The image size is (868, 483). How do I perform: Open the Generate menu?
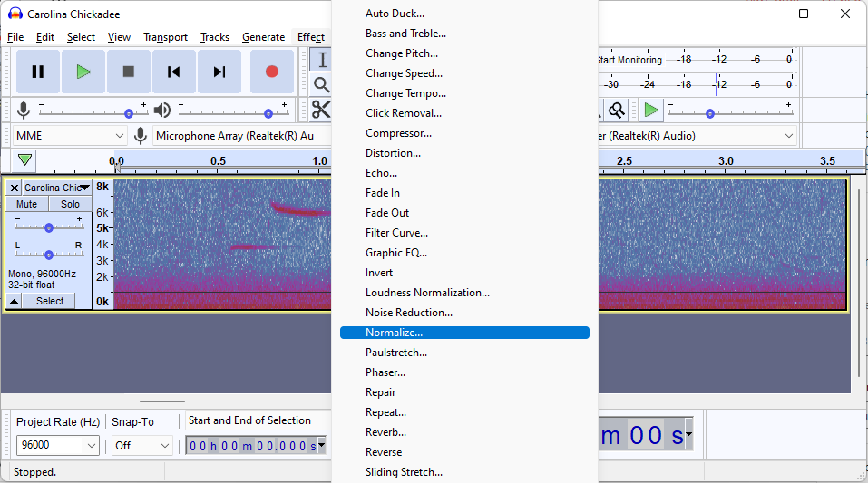coord(264,37)
